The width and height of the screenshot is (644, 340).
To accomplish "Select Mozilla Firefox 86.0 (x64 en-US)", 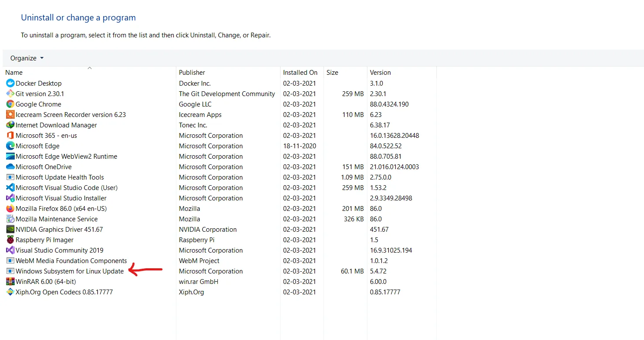I will click(x=61, y=208).
